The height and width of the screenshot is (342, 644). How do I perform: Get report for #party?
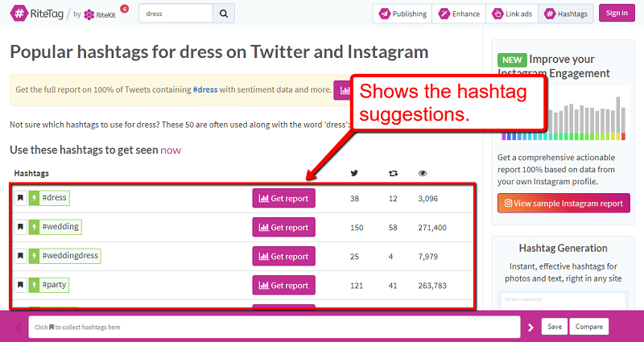[x=284, y=286]
